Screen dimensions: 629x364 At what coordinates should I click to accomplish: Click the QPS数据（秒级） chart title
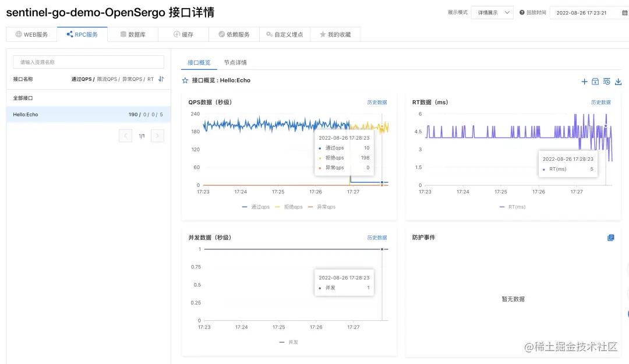point(210,103)
